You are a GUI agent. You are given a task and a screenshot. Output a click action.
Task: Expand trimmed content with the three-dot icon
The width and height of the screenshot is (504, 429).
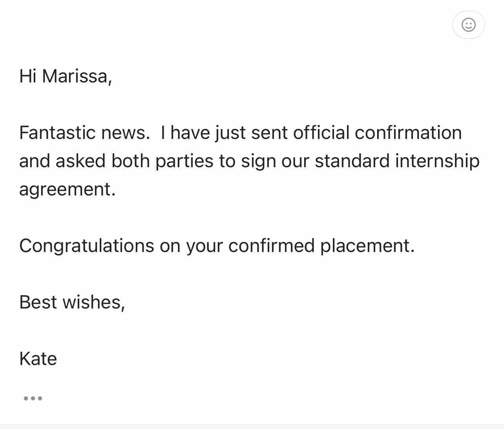click(x=33, y=398)
